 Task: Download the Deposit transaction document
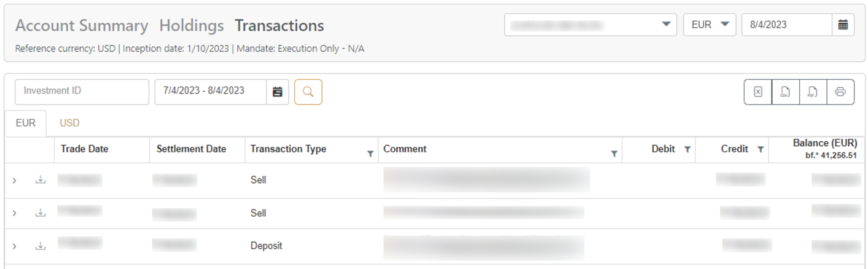click(x=41, y=246)
